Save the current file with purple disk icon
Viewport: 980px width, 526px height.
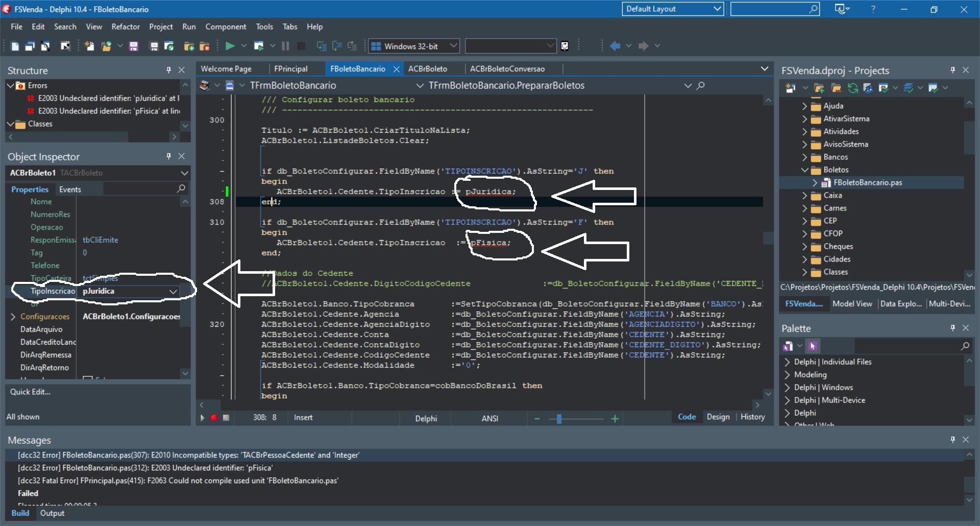click(134, 46)
